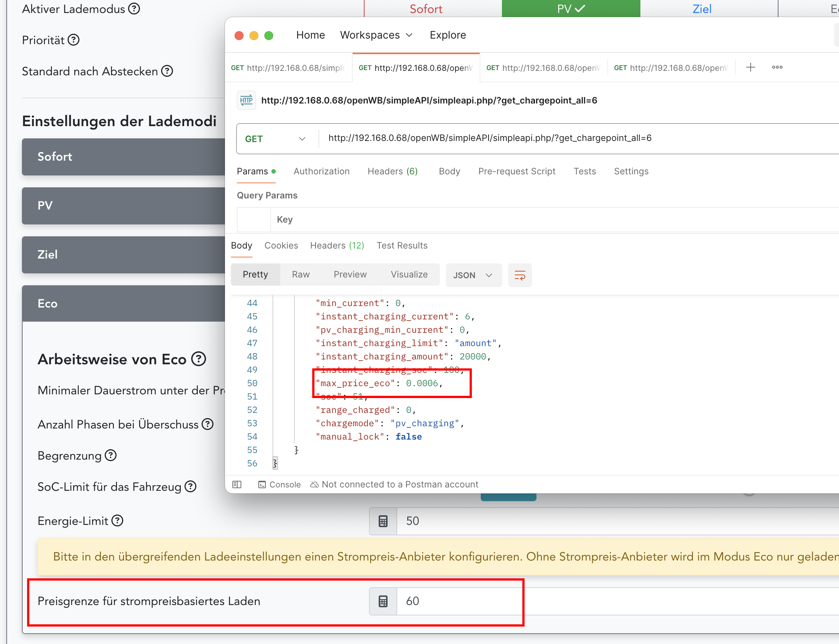
Task: Click the help icon beside Begrenzung
Action: (x=111, y=456)
